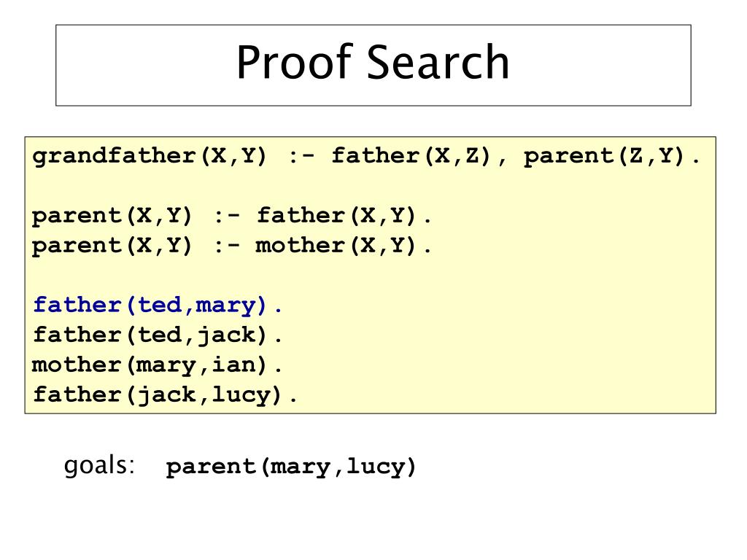Image resolution: width=747 pixels, height=560 pixels.
Task: Click the father(jack,lucy) fact
Action: point(165,395)
